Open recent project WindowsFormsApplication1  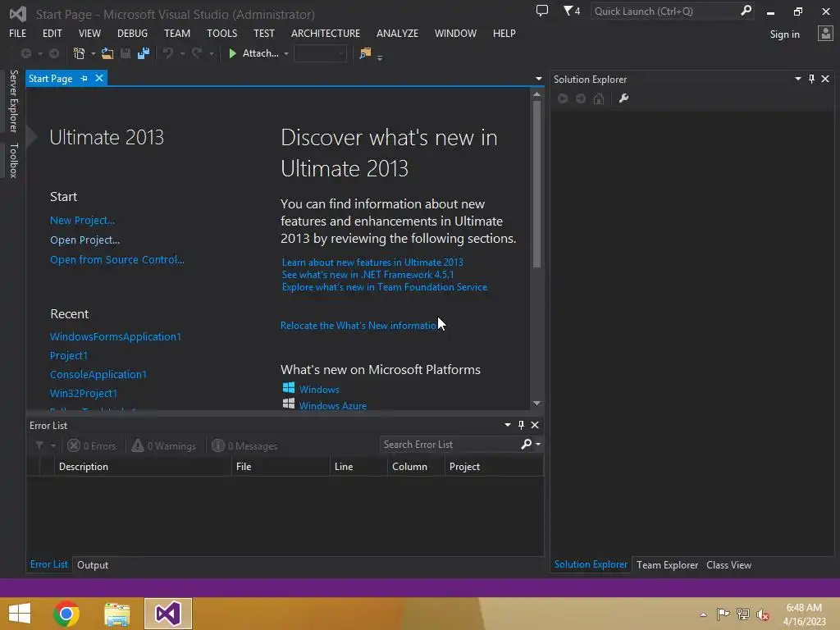(x=115, y=336)
